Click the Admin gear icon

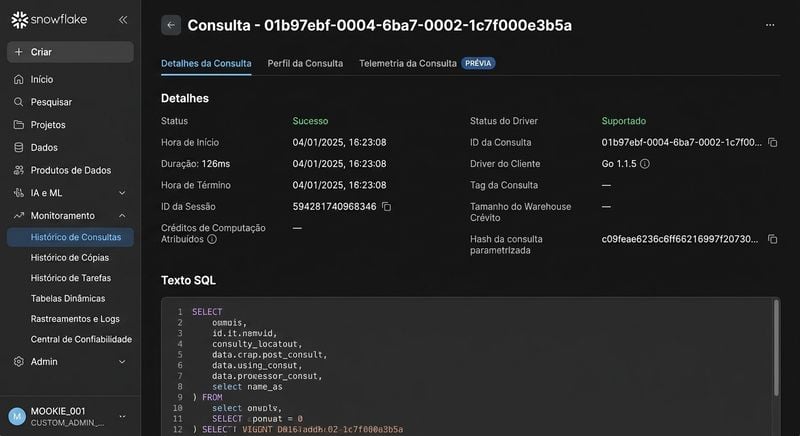click(x=19, y=362)
